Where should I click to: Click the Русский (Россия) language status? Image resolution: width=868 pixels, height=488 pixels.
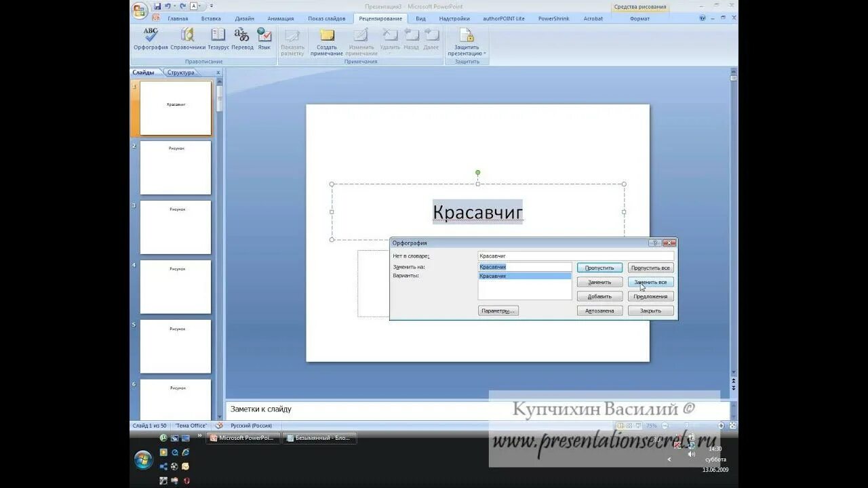click(x=252, y=426)
